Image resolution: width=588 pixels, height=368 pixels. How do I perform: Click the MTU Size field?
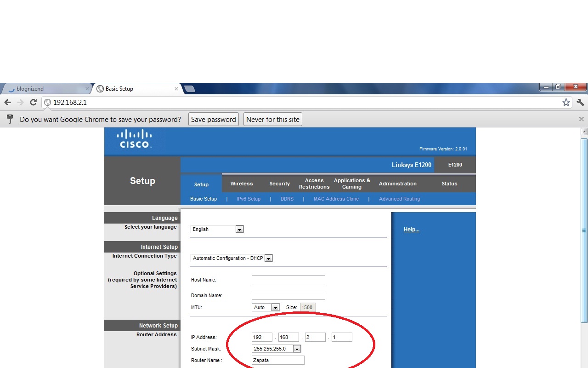coord(308,307)
